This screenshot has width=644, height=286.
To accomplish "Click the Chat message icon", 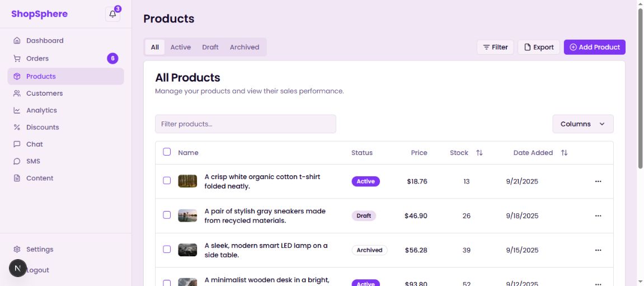I will tap(17, 144).
